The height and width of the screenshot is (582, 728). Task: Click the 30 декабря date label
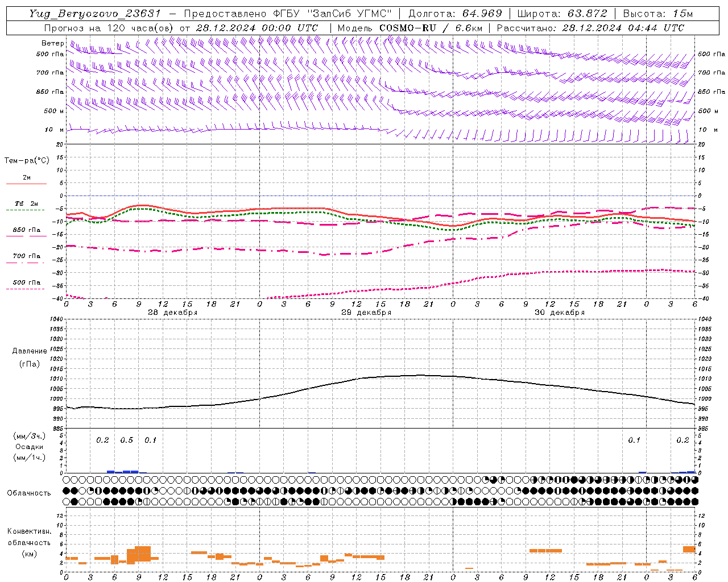point(560,313)
